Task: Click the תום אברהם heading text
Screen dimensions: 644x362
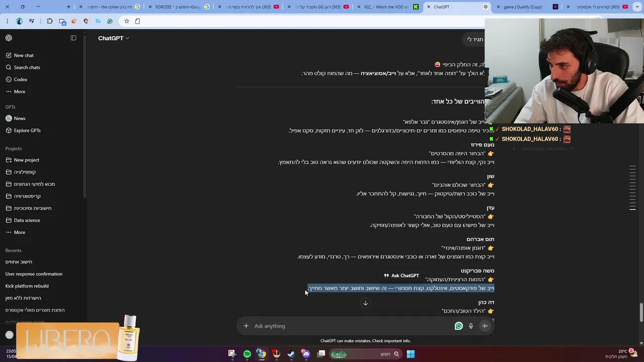Action: 480,239
